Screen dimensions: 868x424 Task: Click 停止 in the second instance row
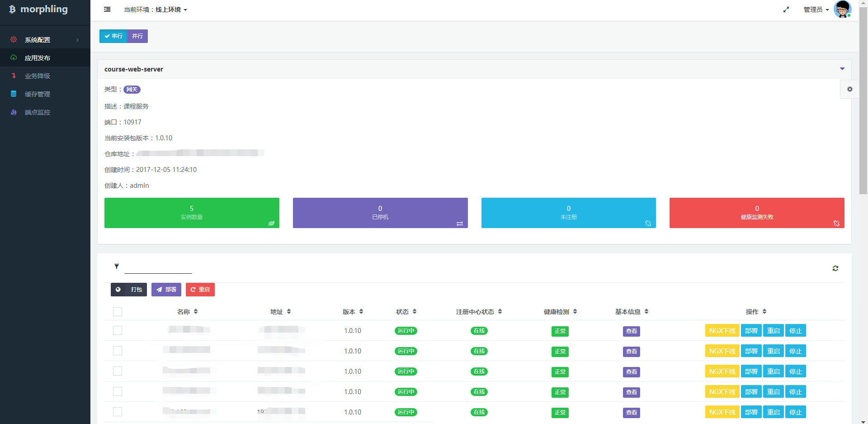pyautogui.click(x=795, y=351)
